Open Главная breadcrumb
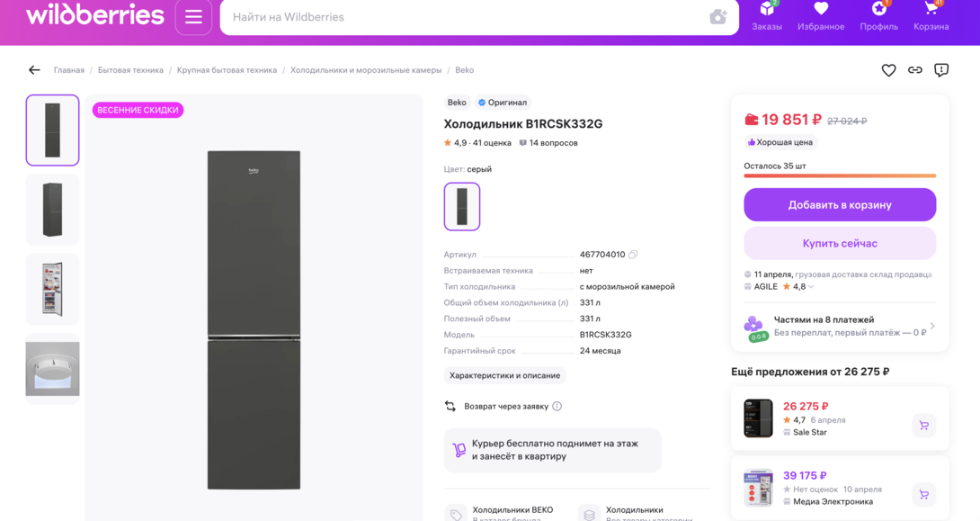 coord(68,70)
